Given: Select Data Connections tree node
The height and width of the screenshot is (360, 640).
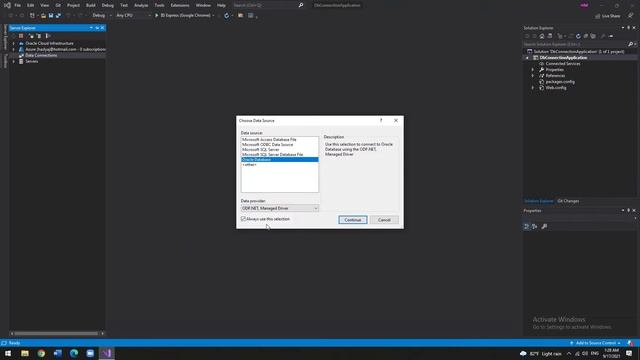Looking at the screenshot, I should pos(41,56).
